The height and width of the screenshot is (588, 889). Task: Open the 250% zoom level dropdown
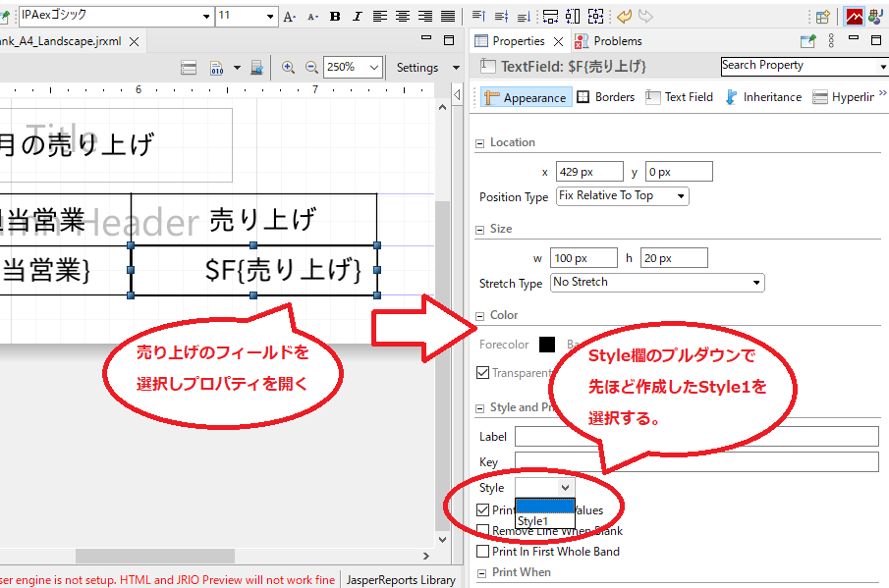[x=374, y=68]
